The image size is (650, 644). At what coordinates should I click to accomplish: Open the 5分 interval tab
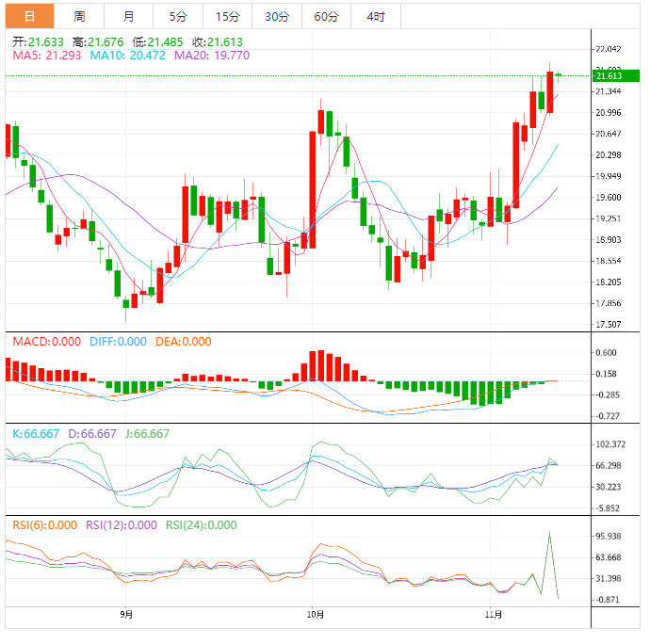(178, 16)
